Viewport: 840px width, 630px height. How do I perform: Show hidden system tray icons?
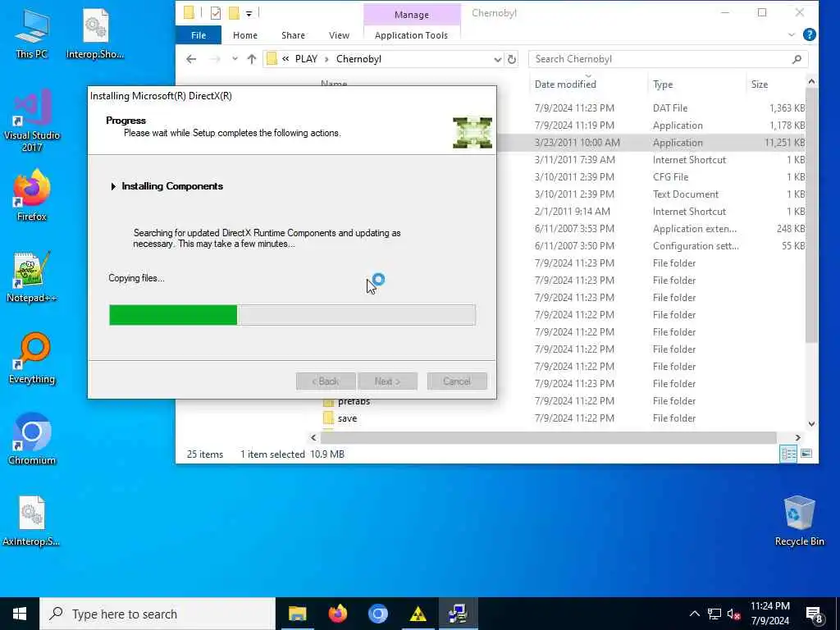tap(694, 614)
